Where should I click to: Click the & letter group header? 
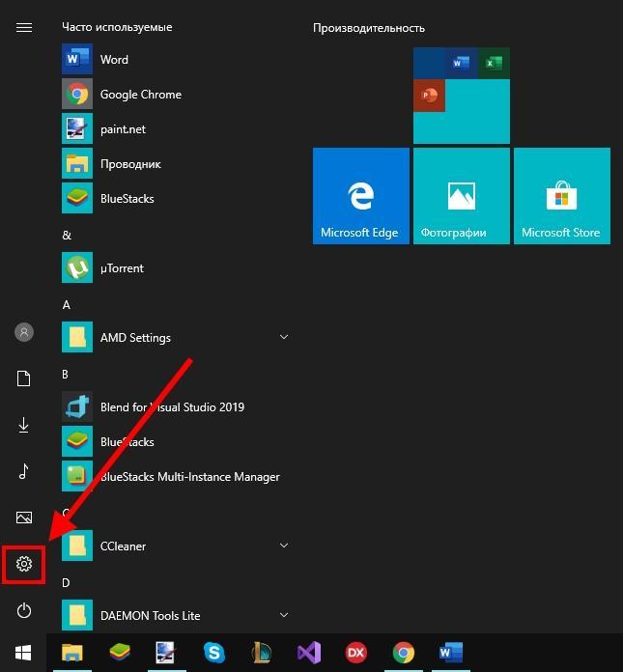(67, 235)
